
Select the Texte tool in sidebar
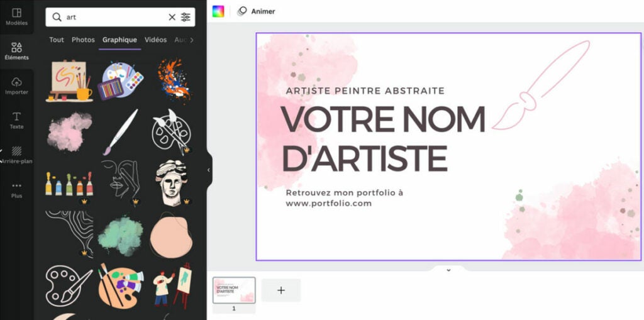pyautogui.click(x=16, y=120)
